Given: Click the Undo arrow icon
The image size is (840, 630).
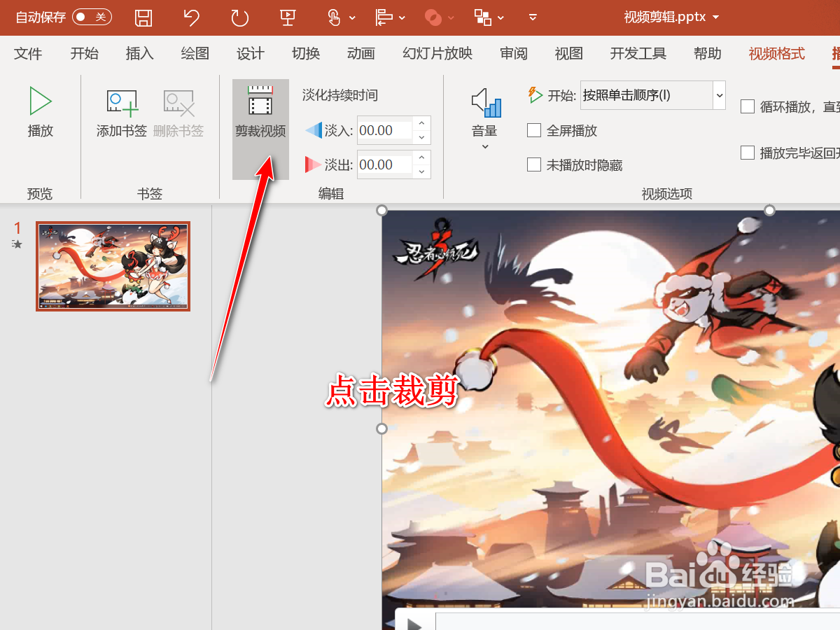Looking at the screenshot, I should coord(192,17).
